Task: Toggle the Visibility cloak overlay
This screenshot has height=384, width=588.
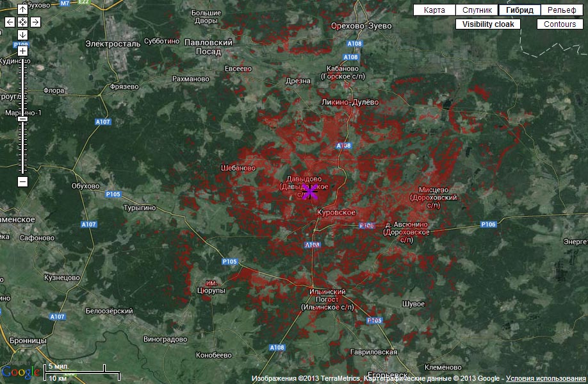Action: tap(488, 24)
